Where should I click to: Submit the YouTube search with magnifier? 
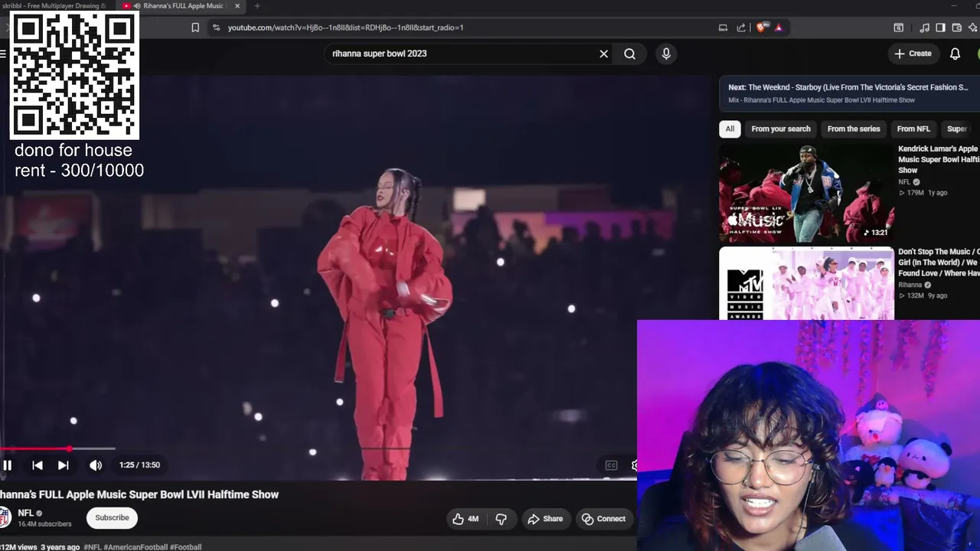point(629,54)
